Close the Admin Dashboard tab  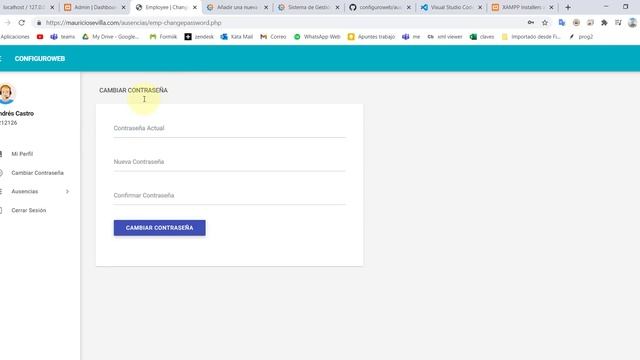click(x=124, y=7)
